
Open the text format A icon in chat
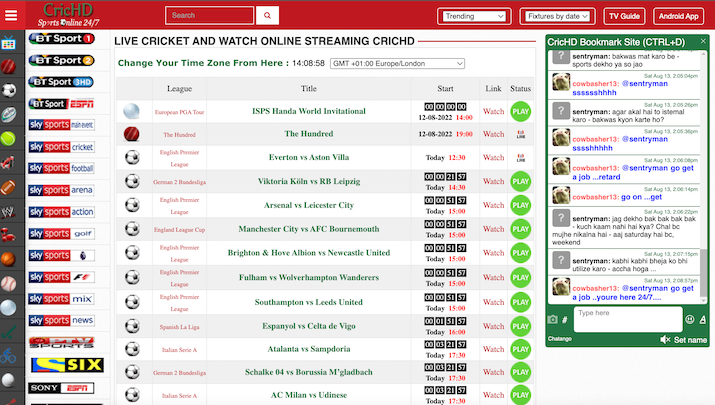coord(703,320)
